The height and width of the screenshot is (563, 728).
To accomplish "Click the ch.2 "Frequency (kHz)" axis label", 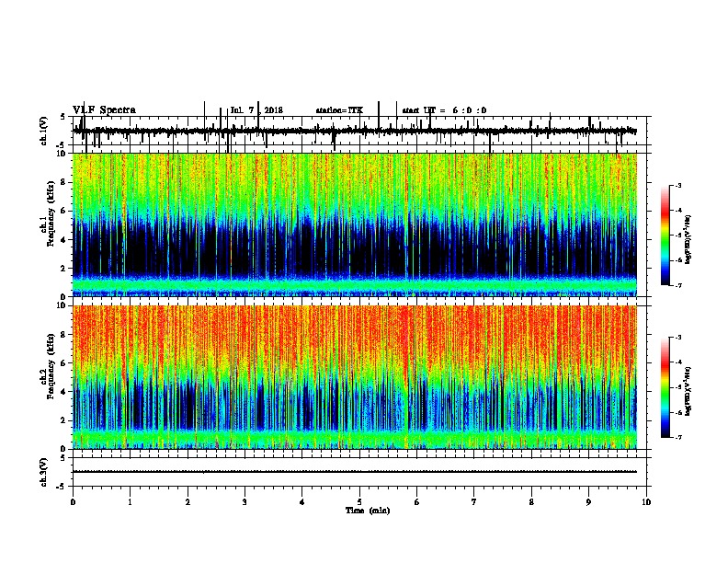I will [x=51, y=366].
